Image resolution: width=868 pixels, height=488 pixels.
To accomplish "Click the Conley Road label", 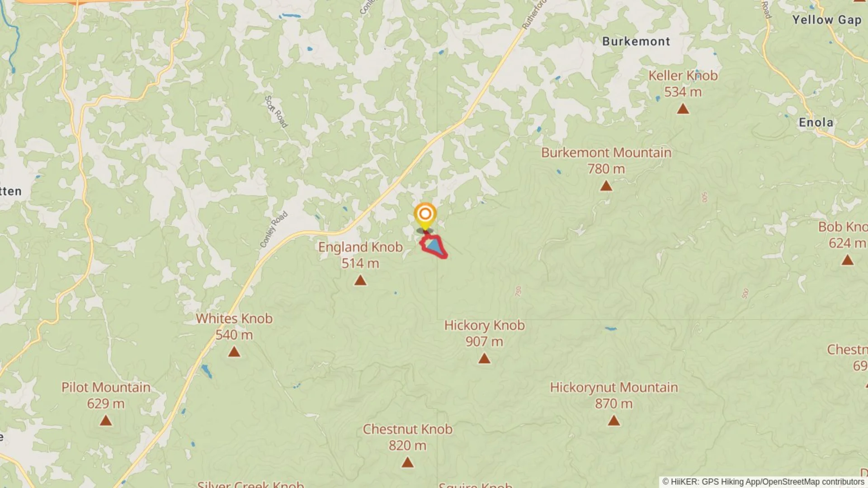I will point(274,230).
